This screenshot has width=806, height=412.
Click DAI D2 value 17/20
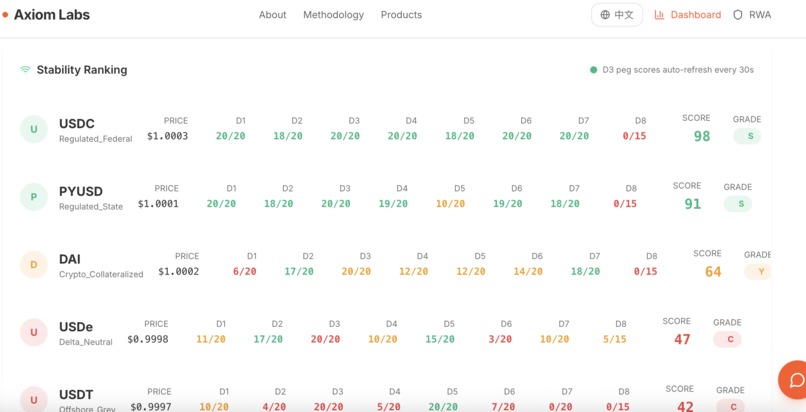[x=299, y=272]
